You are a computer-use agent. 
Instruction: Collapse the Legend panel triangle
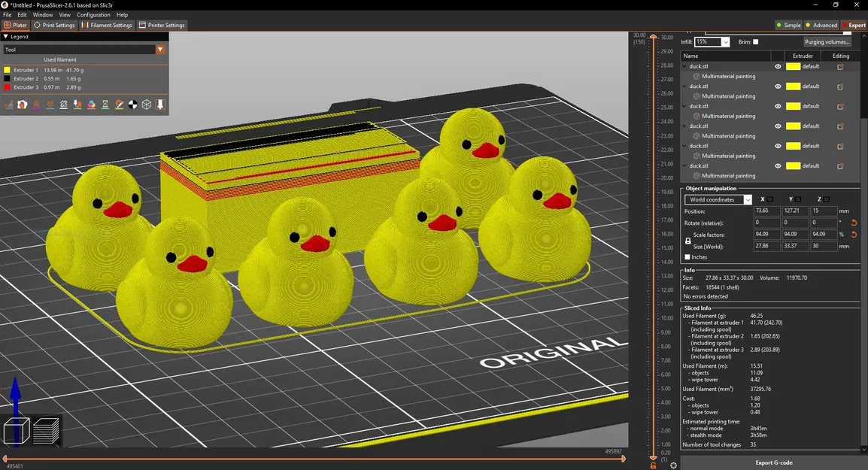tap(5, 37)
